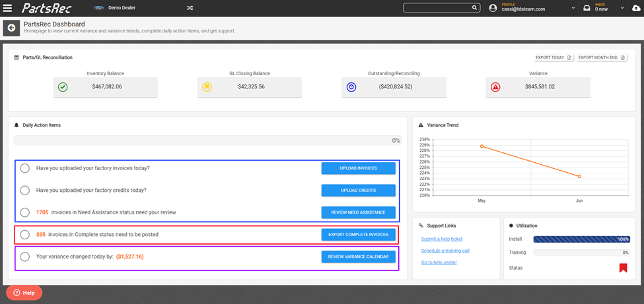This screenshot has height=304, width=644.
Task: Click the red bookmark Status icon
Action: pyautogui.click(x=623, y=268)
